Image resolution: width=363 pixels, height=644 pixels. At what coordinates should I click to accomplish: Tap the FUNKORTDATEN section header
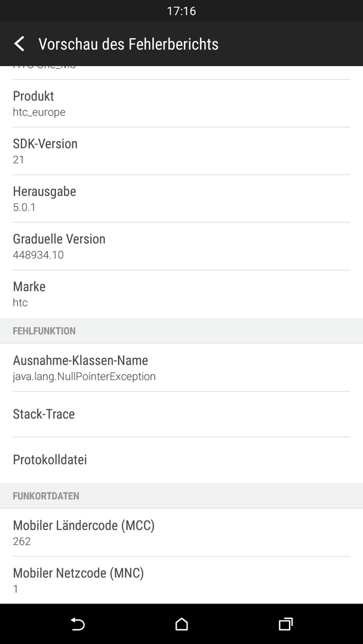(181, 496)
